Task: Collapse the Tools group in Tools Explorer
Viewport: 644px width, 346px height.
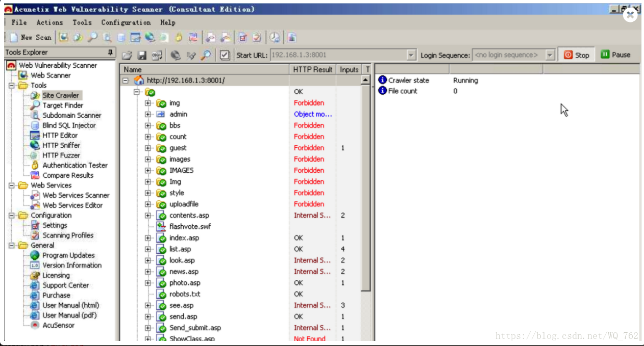Action: pos(11,86)
